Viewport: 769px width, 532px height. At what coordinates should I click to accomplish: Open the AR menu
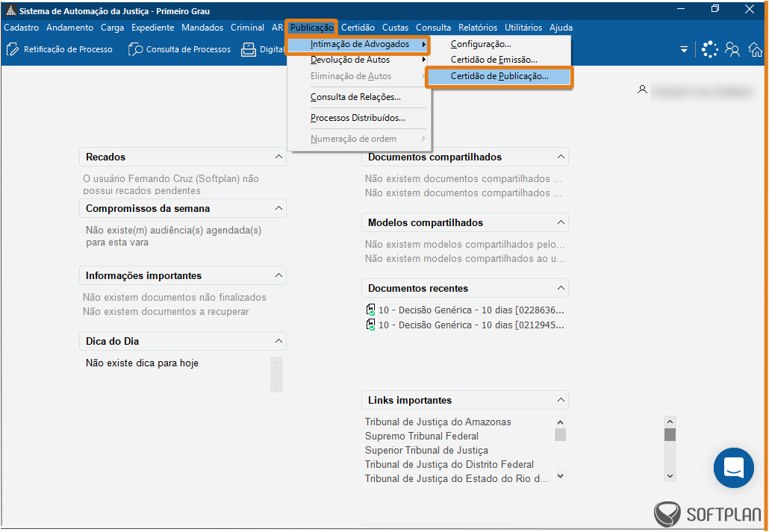[x=277, y=28]
